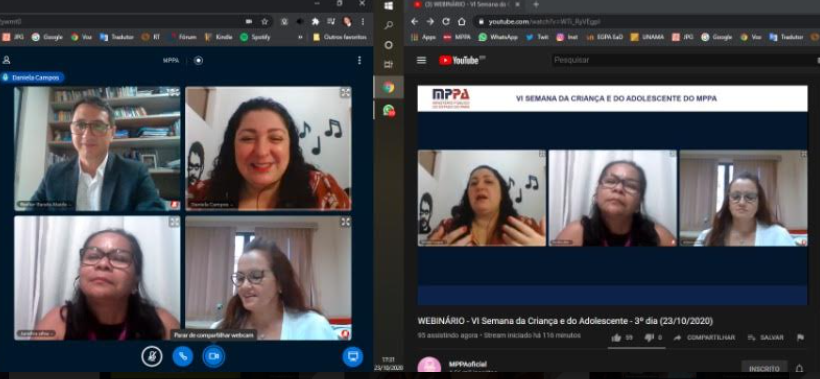Image resolution: width=820 pixels, height=379 pixels.
Task: Click the youtube.com address bar
Action: [646, 22]
